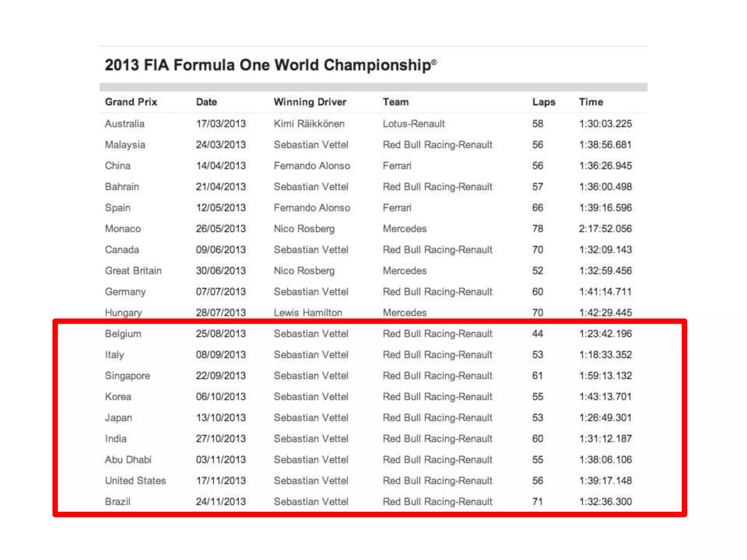The height and width of the screenshot is (560, 747).
Task: Click the Grand Prix column header
Action: pos(131,102)
